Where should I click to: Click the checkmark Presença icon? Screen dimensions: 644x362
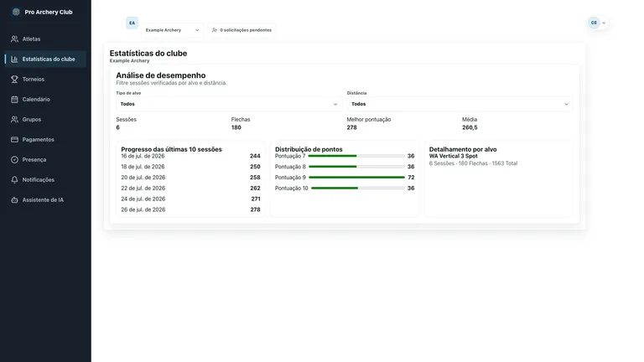click(x=14, y=160)
